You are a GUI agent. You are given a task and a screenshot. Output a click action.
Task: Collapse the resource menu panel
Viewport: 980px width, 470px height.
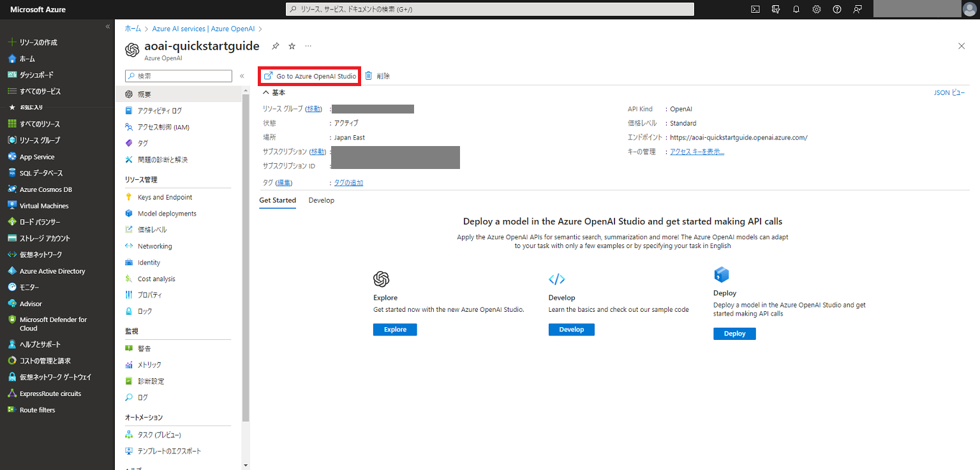[x=242, y=76]
